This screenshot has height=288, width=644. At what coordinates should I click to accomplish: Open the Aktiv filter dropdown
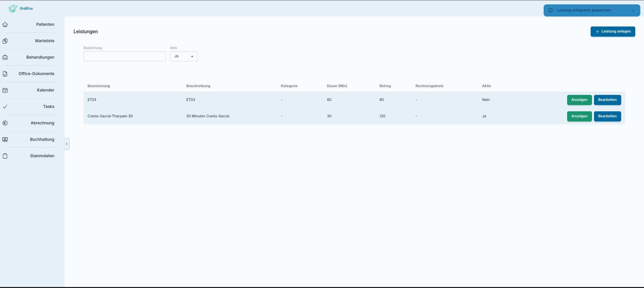(184, 56)
